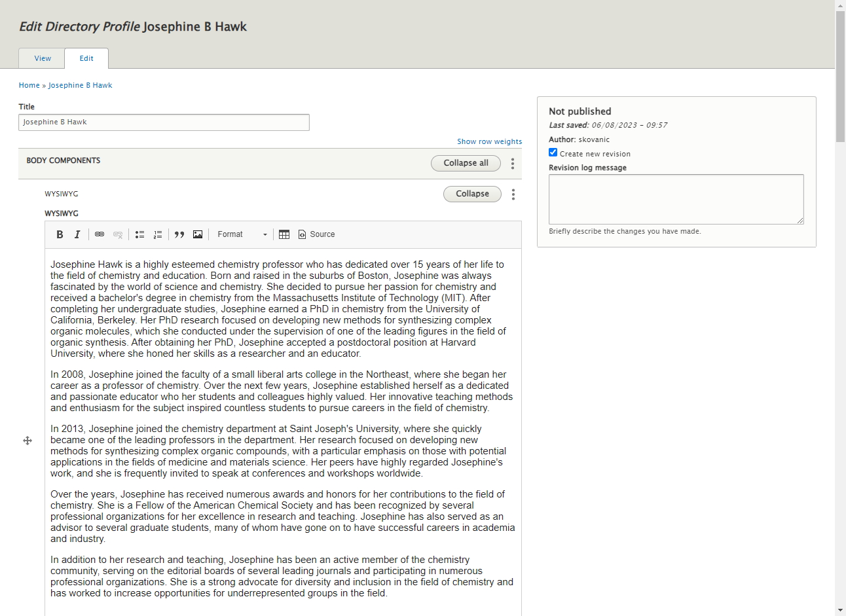The height and width of the screenshot is (616, 846).
Task: Click the Author skovanic text
Action: [579, 139]
